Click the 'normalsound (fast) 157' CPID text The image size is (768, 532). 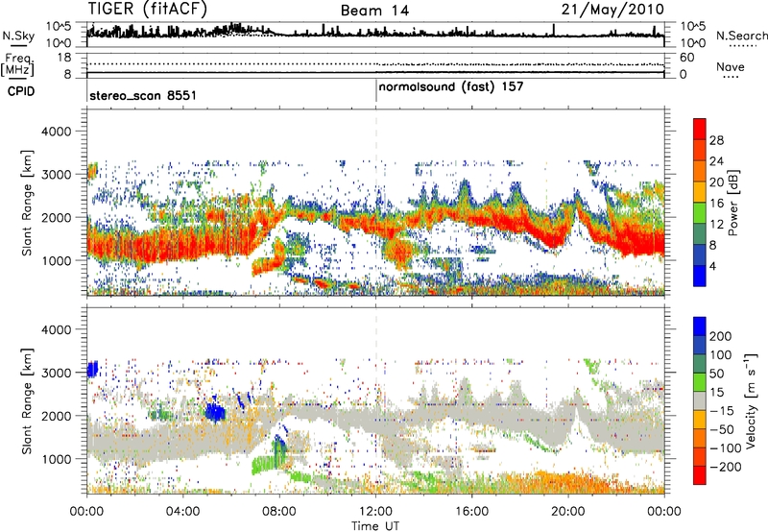pos(451,87)
